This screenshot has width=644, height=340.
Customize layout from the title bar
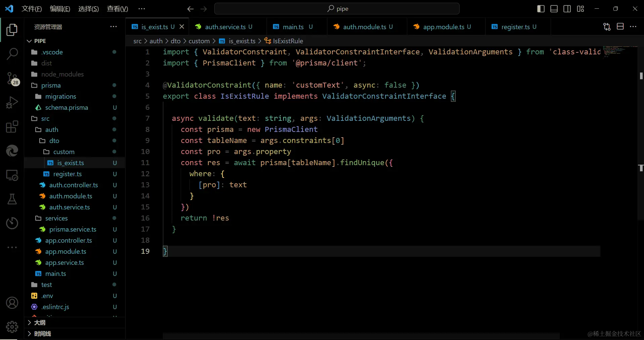point(581,9)
